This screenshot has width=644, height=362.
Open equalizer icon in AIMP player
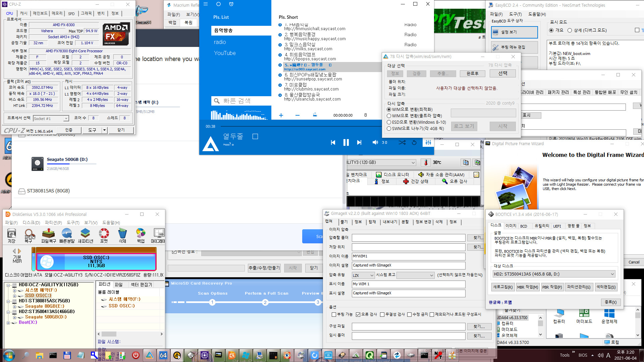click(428, 142)
